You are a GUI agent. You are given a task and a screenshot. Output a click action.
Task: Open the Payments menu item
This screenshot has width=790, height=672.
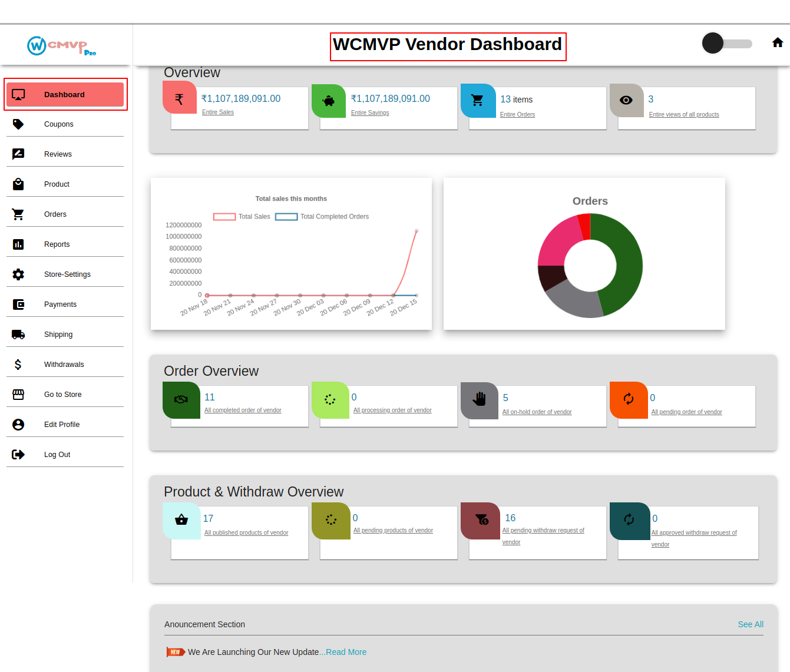coord(65,304)
